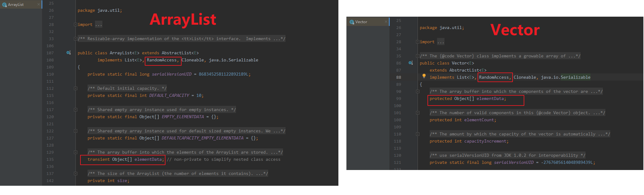
Task: Click the value -2767605614048989439L
Action: (568, 162)
